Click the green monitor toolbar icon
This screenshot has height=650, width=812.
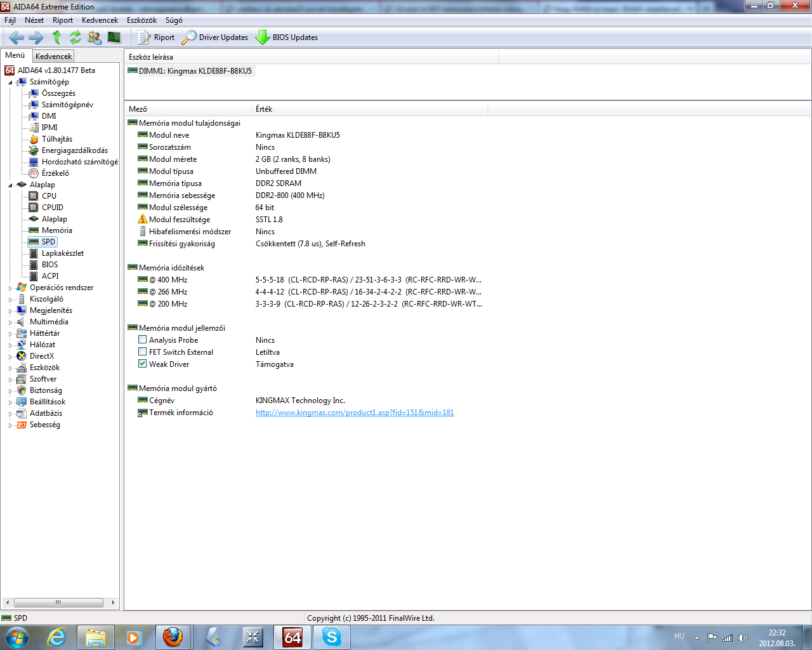(x=114, y=37)
